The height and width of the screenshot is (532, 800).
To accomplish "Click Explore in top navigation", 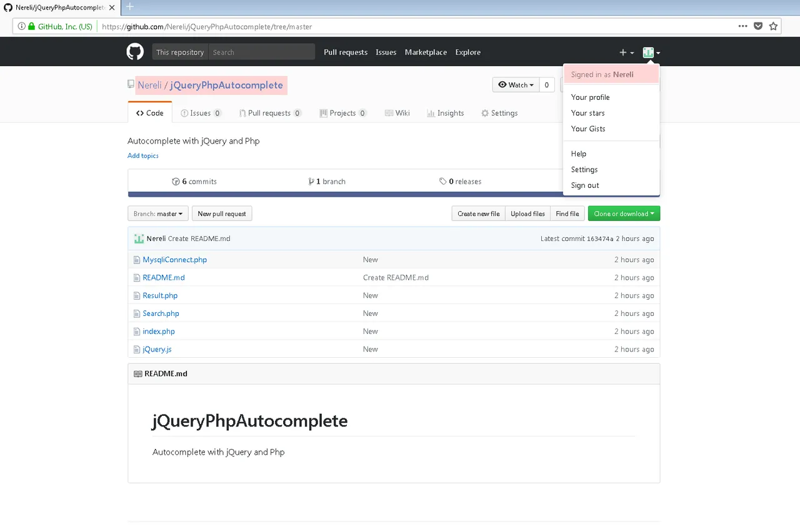I will click(467, 52).
